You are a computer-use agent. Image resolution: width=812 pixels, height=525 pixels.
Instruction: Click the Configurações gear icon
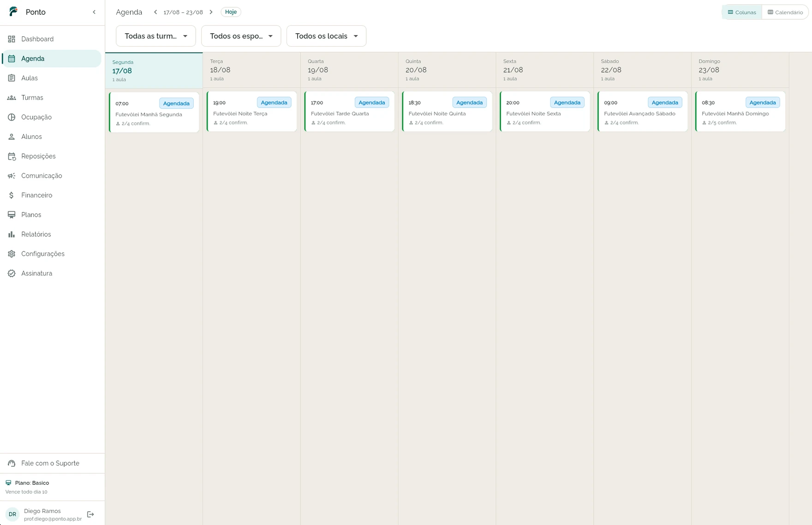[x=12, y=254]
